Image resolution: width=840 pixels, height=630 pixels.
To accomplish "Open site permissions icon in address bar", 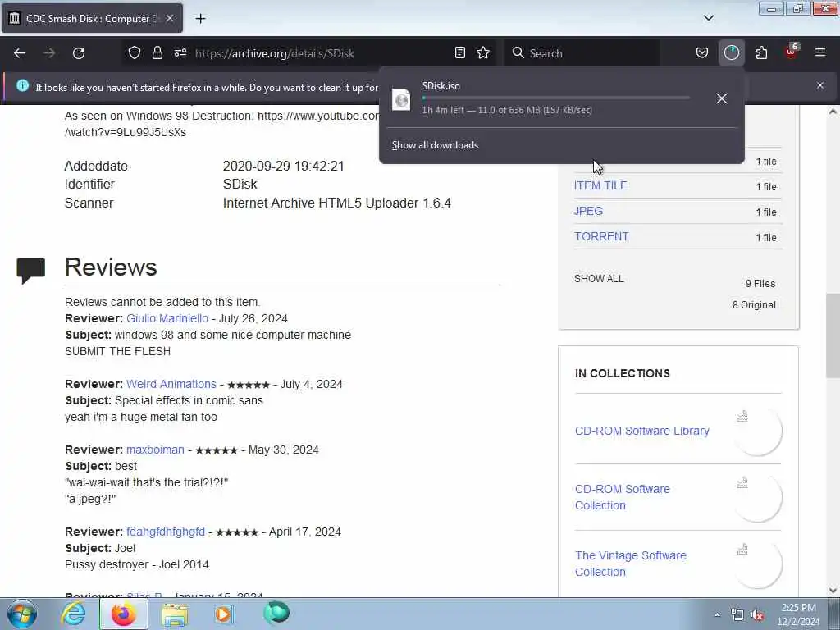I will [x=180, y=52].
